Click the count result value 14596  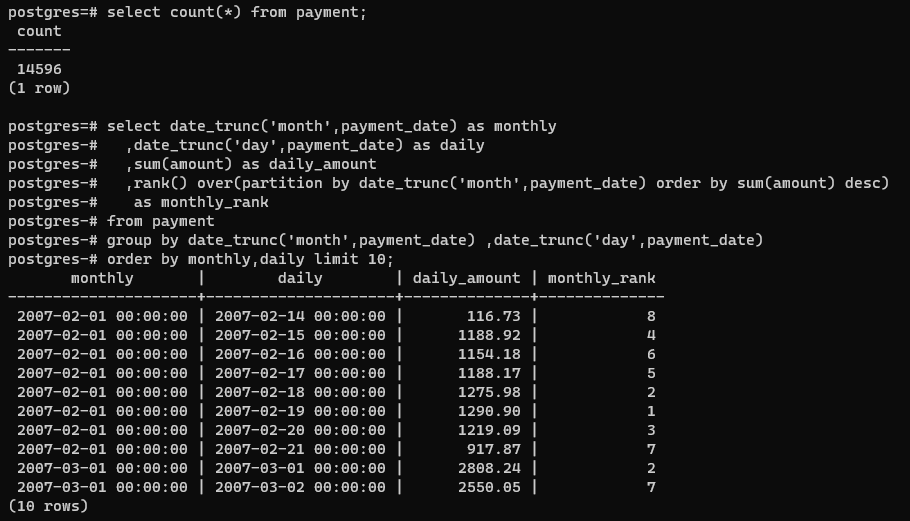(39, 69)
